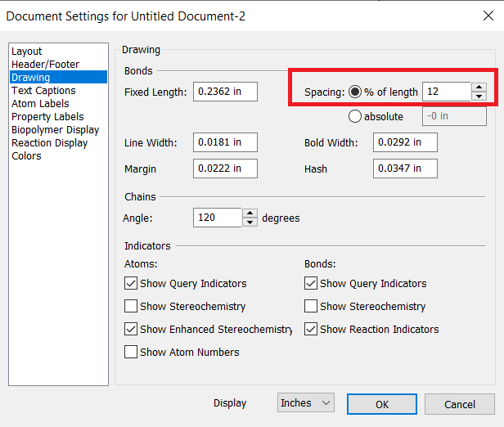
Task: Increase the chain angle using the up arrow
Action: point(250,213)
